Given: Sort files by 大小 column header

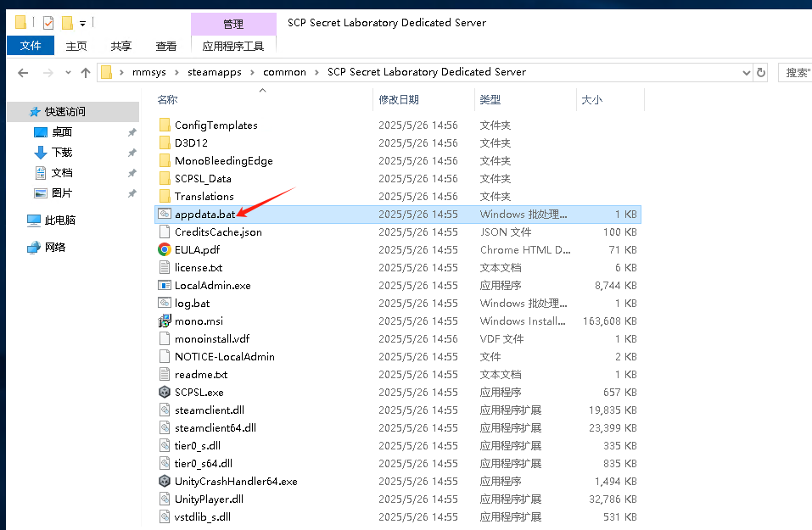Looking at the screenshot, I should click(610, 99).
